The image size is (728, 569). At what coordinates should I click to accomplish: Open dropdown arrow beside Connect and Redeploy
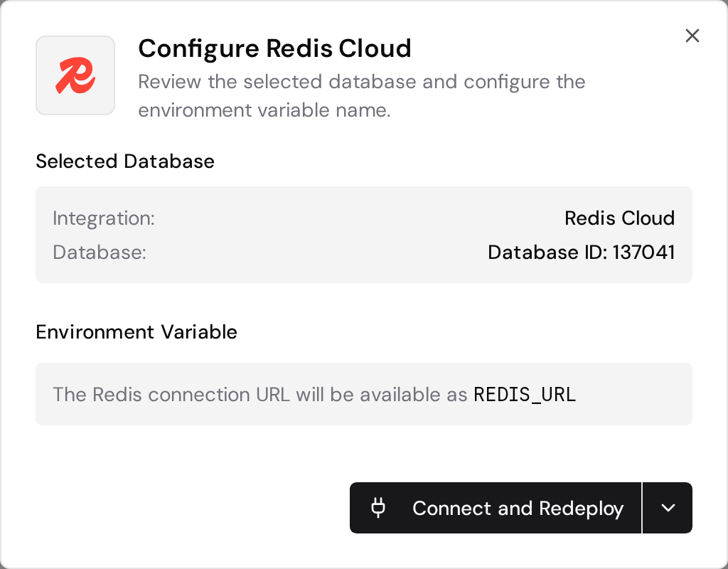[x=668, y=508]
